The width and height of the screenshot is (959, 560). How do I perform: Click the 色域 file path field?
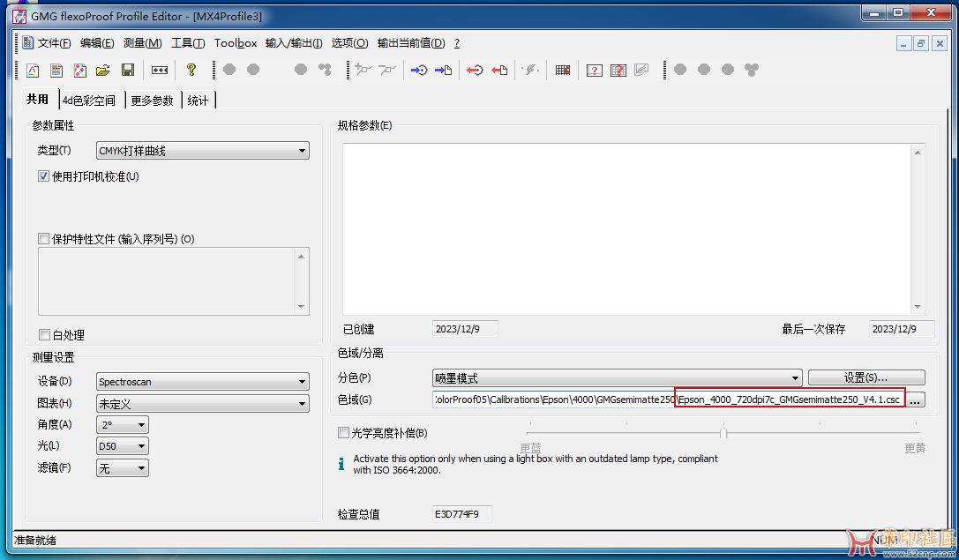click(x=669, y=399)
